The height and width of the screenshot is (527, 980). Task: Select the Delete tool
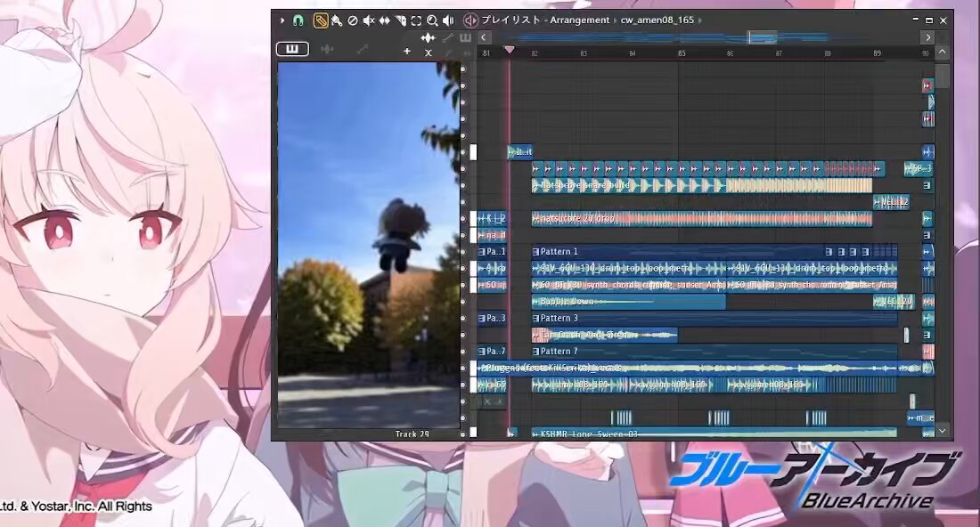pyautogui.click(x=353, y=20)
